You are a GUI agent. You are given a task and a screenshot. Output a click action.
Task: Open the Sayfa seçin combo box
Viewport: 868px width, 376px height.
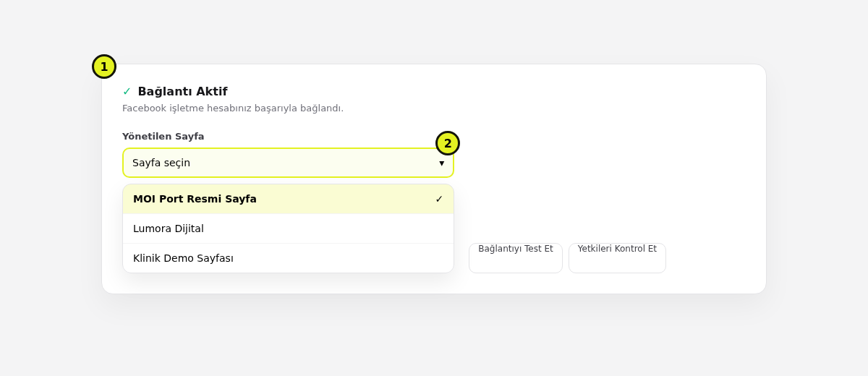tap(288, 163)
